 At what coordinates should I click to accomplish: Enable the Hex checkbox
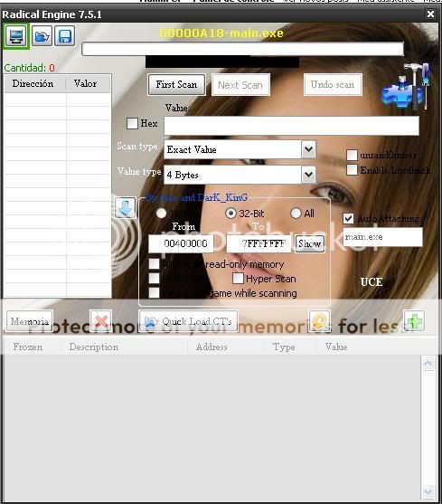pos(132,123)
